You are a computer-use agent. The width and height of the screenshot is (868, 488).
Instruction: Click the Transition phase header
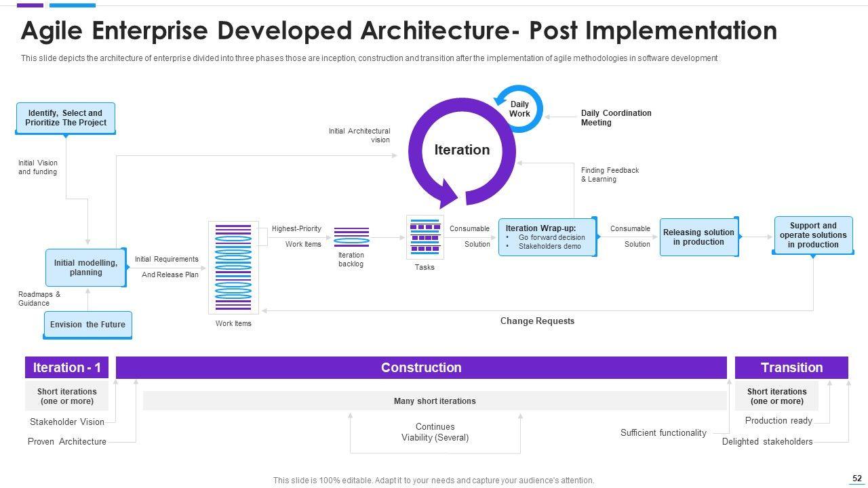click(x=791, y=367)
